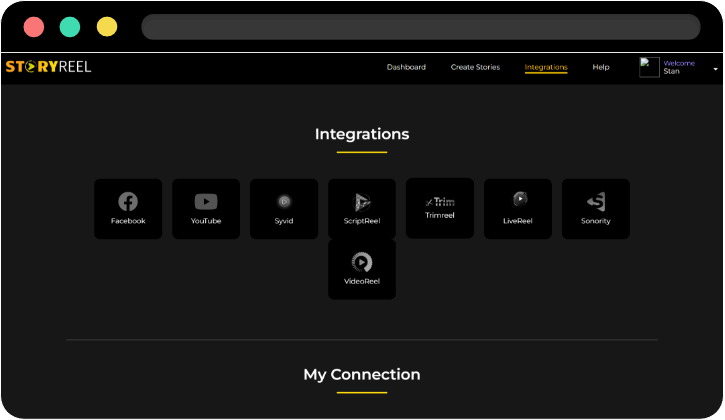725x420 pixels.
Task: Open the ScriptReel integration icon
Action: tap(362, 202)
